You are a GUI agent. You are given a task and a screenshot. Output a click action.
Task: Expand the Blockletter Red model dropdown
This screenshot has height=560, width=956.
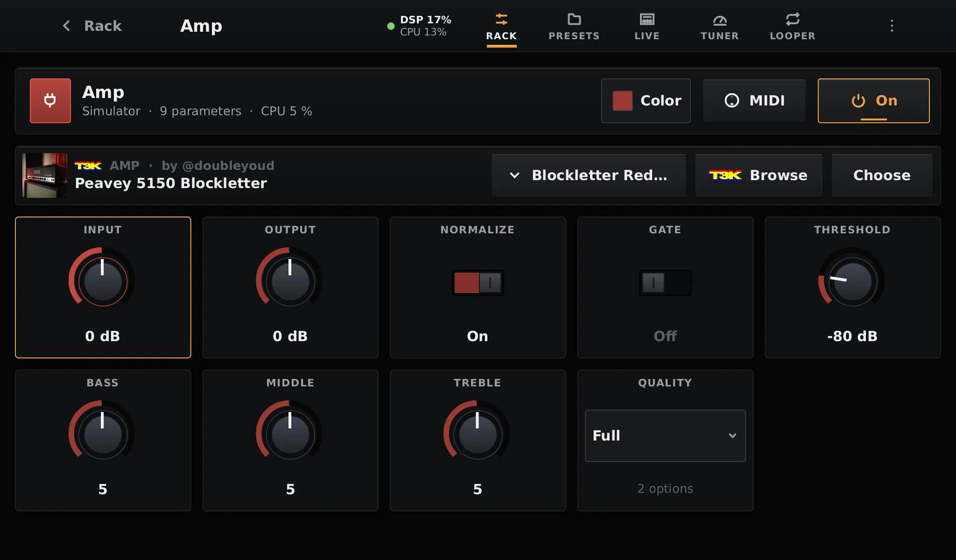point(589,175)
